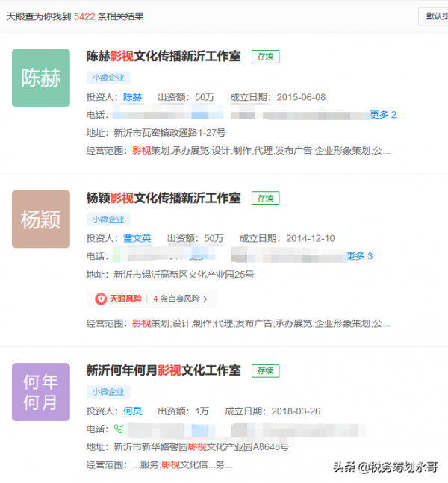Open 杨颖影视文化传播新沂工作室 result title

point(164,198)
